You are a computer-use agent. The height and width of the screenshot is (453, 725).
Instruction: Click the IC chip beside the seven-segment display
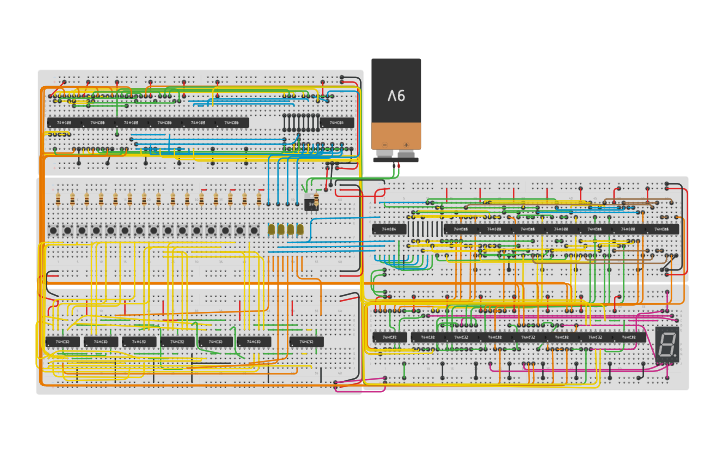(x=627, y=337)
